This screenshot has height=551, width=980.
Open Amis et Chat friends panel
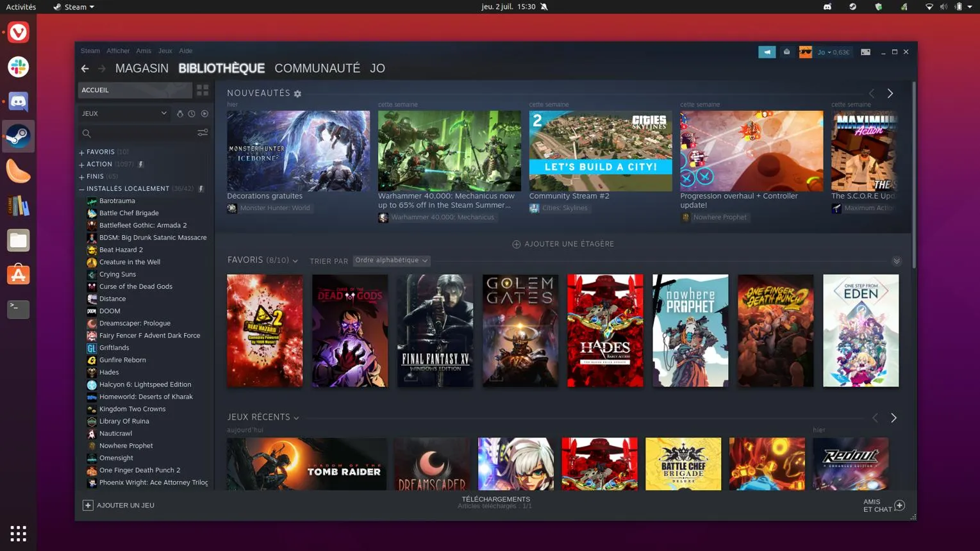pos(884,506)
